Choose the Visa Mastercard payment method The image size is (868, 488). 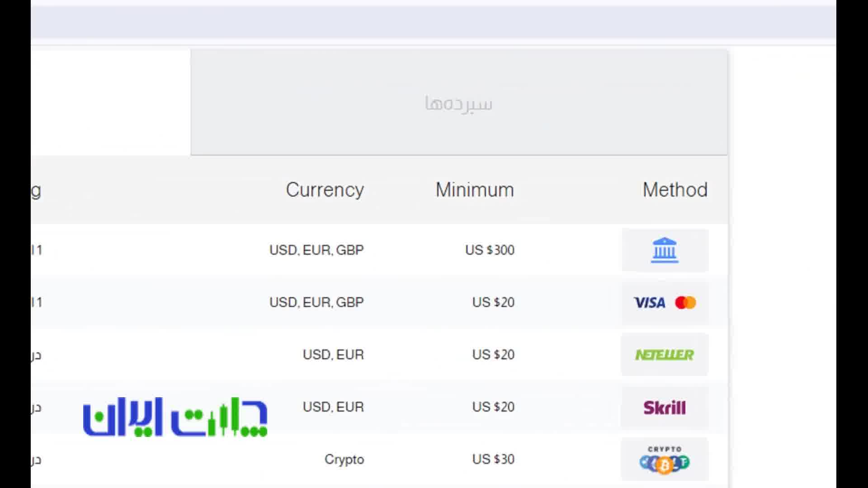[x=665, y=302]
